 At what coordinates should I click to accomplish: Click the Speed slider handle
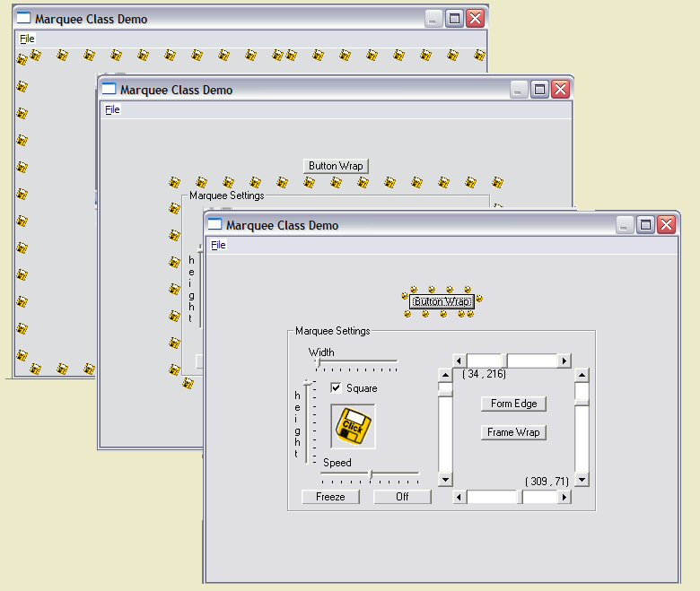coord(371,474)
